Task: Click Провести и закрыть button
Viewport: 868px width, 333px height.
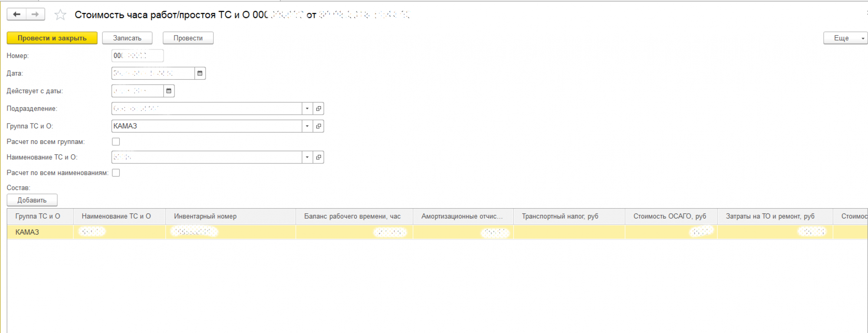Action: click(x=52, y=38)
